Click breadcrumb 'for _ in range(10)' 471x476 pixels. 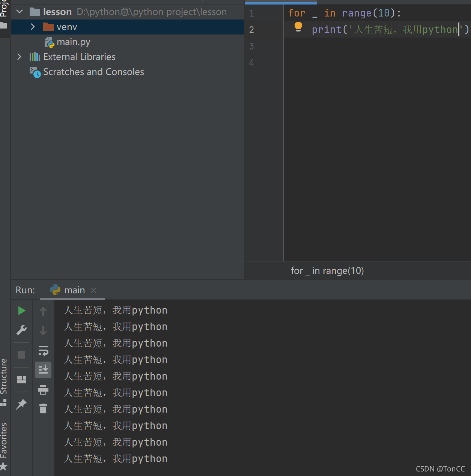coord(327,270)
